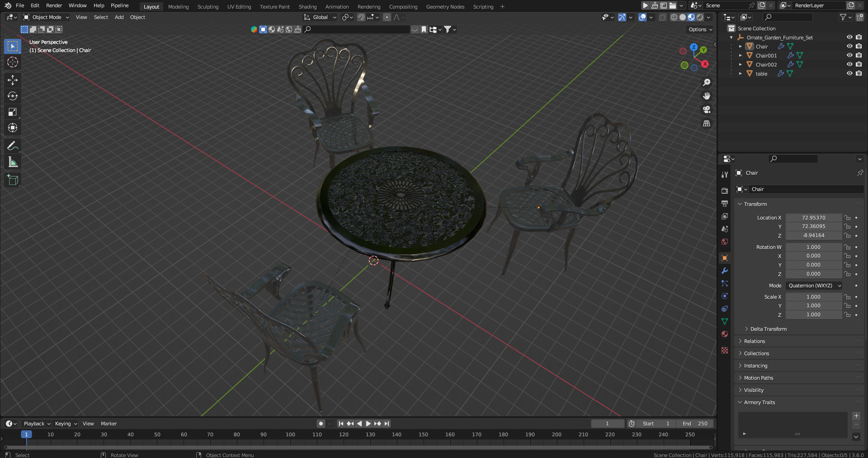Open the Keying popover in timeline
Screen dimensions: 868x458
pyautogui.click(x=66, y=424)
